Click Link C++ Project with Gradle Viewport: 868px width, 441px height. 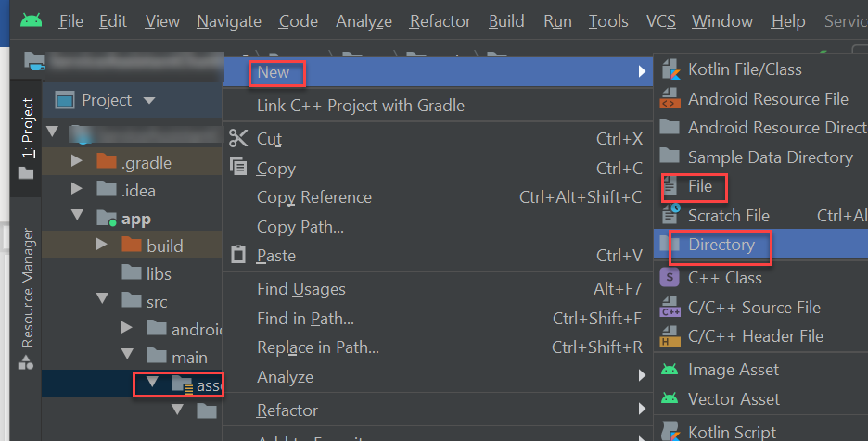(360, 105)
